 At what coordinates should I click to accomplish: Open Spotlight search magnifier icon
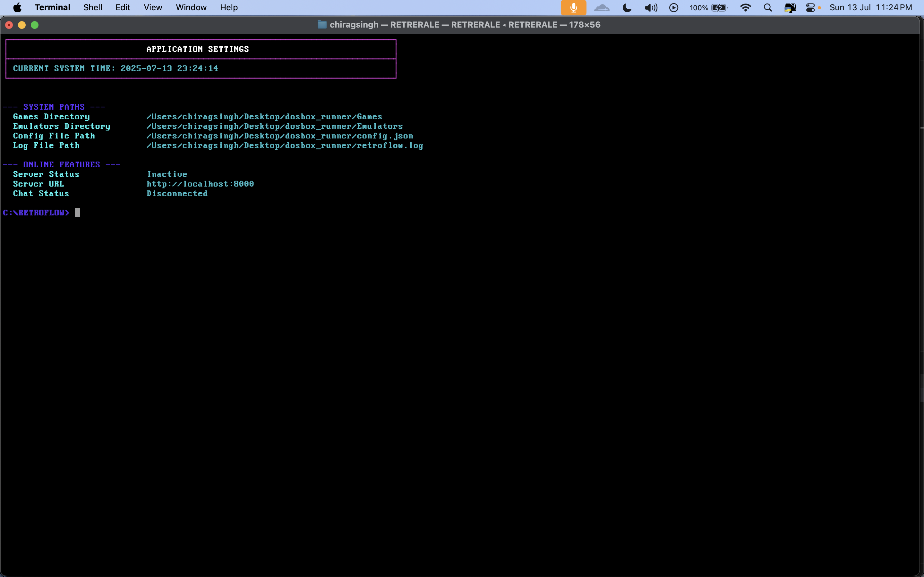[x=767, y=8]
